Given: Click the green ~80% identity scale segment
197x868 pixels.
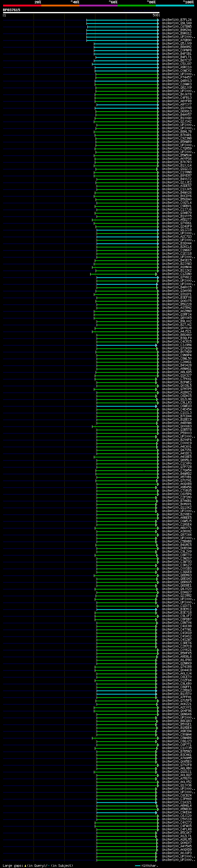Looking at the screenshot, I should (x=137, y=6).
